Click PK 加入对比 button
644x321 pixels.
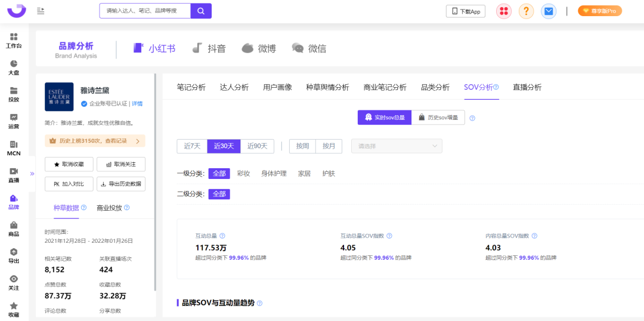(69, 184)
